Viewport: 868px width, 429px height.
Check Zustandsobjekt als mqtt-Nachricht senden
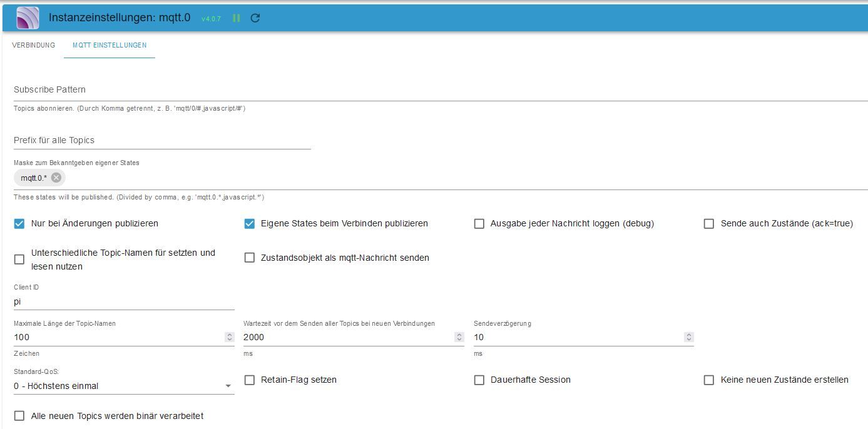pyautogui.click(x=250, y=258)
